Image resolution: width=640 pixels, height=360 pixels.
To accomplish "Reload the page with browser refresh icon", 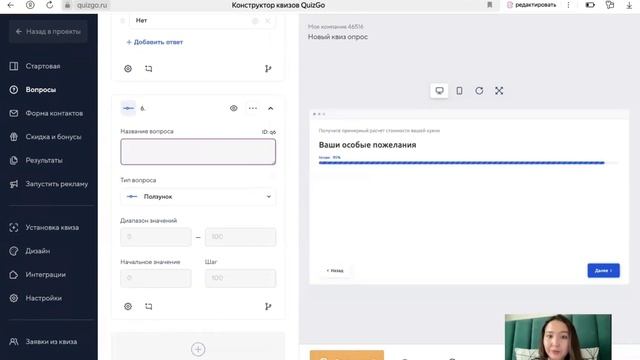I will (x=49, y=5).
